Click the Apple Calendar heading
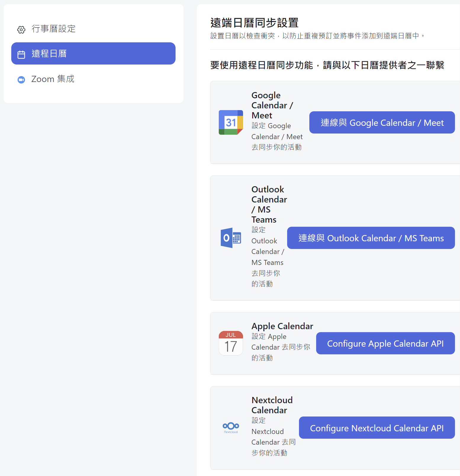 tap(282, 326)
